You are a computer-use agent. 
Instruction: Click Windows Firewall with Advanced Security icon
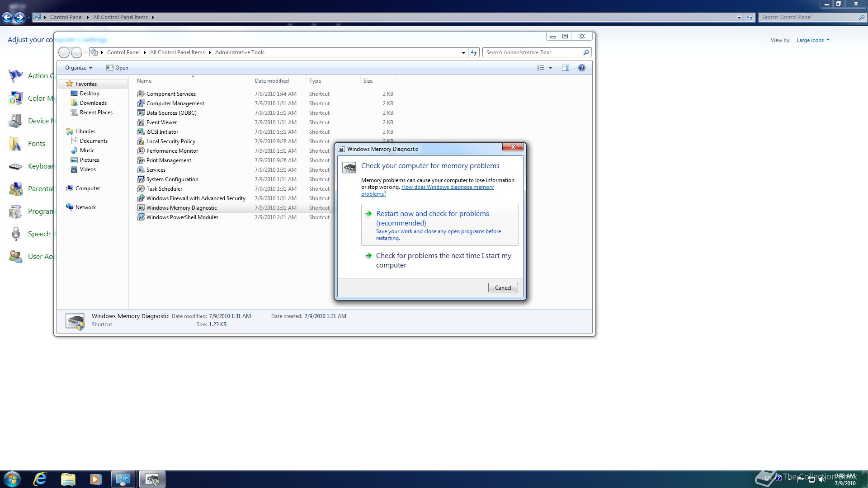(141, 198)
